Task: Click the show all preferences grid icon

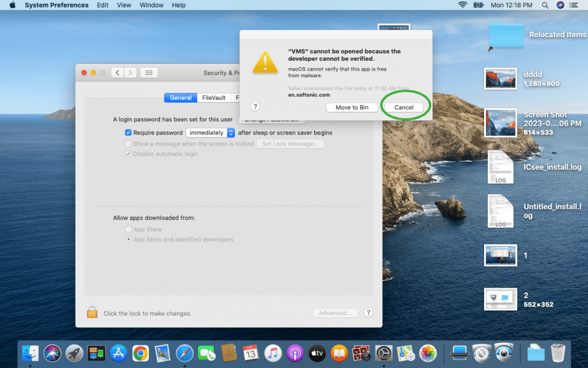Action: (148, 73)
